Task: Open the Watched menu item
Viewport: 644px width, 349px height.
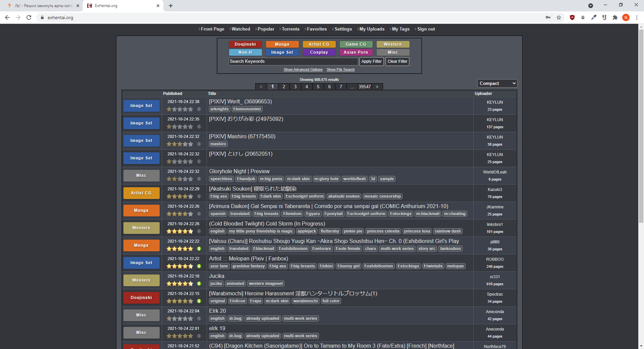Action: [x=241, y=29]
